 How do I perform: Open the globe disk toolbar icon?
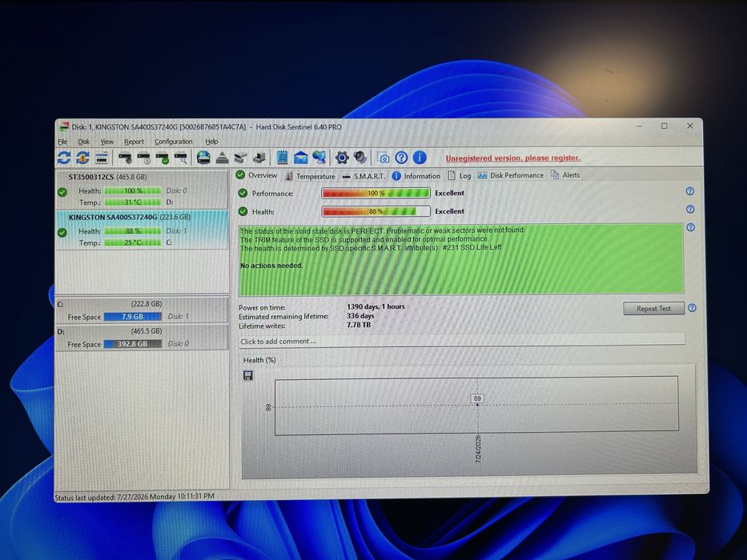click(x=203, y=158)
